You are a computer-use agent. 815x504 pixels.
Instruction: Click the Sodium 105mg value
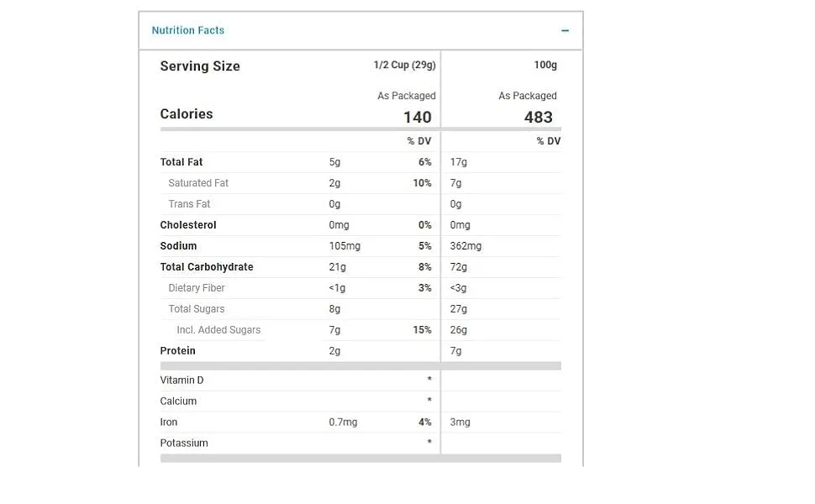344,246
